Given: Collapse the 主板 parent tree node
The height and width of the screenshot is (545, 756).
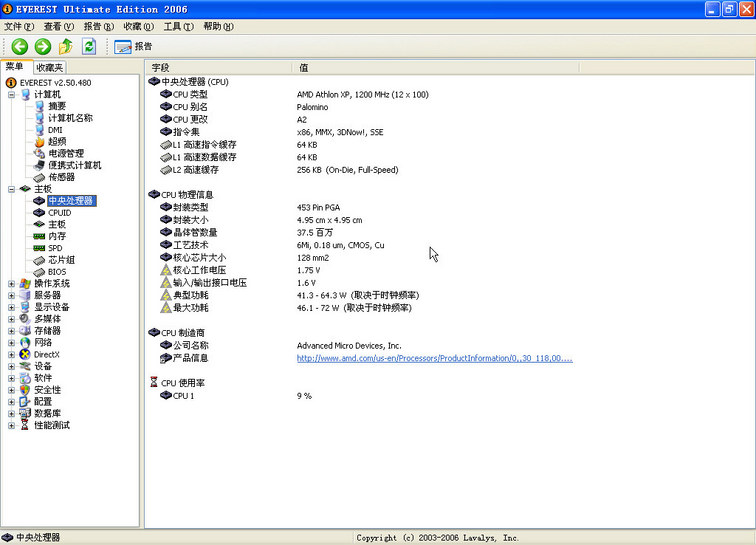Looking at the screenshot, I should (x=11, y=189).
